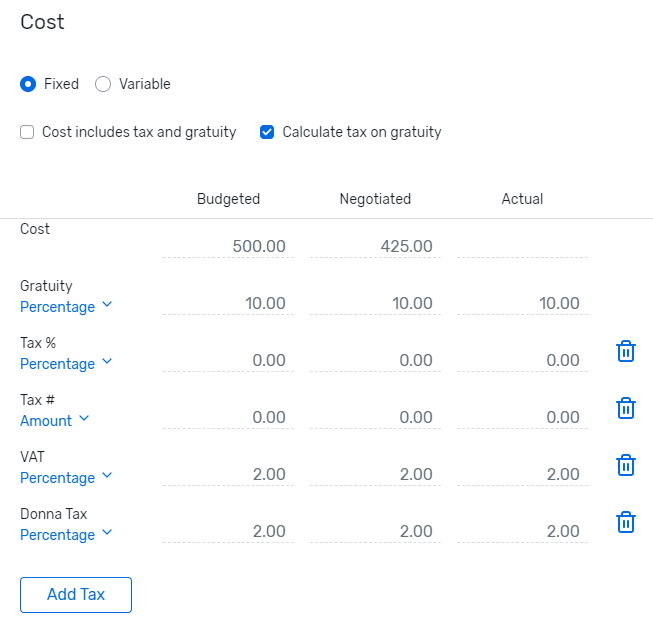Edit the Actual gratuity value
653x626 pixels.
522,303
